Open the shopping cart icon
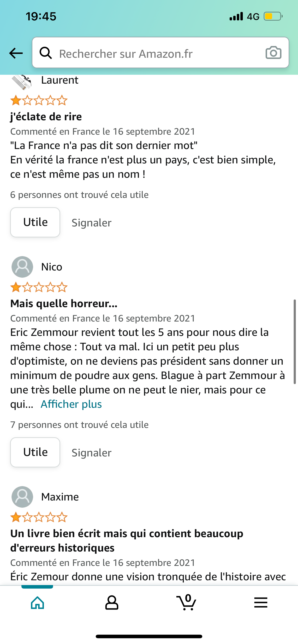Image resolution: width=298 pixels, height=644 pixels. click(x=186, y=603)
